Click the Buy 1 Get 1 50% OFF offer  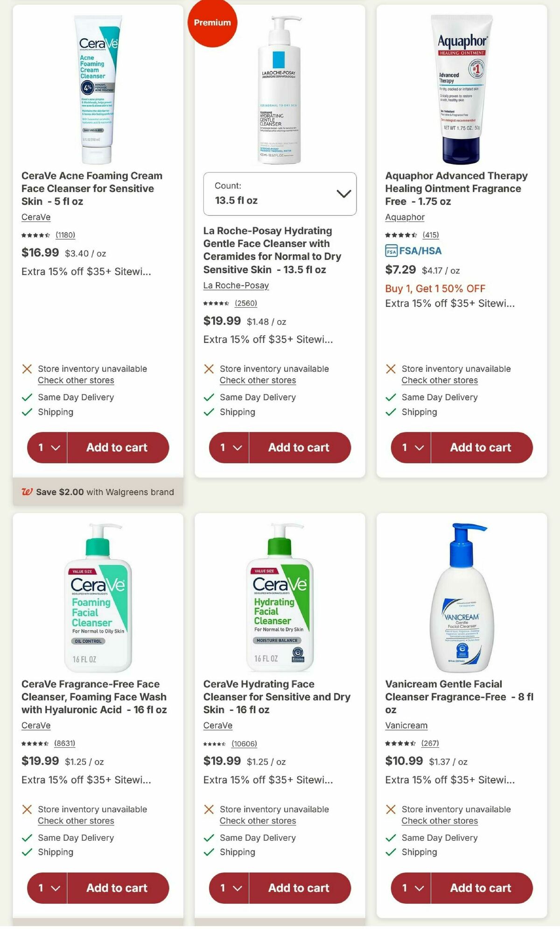[434, 289]
